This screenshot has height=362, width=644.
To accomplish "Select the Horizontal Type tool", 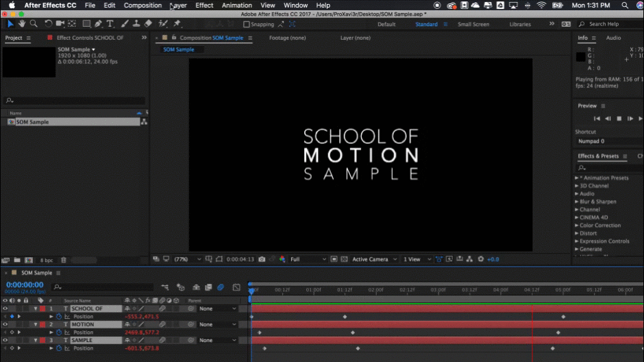I will pyautogui.click(x=110, y=24).
